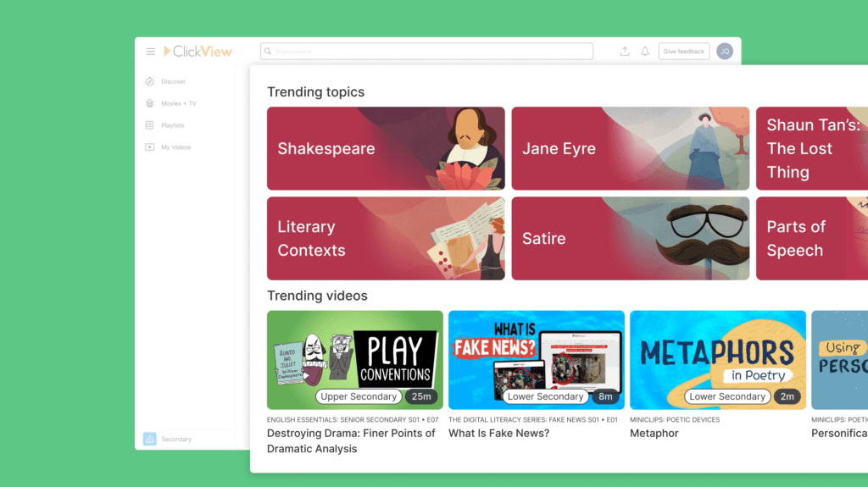Play the Metaphors in Poetry thumbnail
This screenshot has height=487, width=868.
click(717, 359)
